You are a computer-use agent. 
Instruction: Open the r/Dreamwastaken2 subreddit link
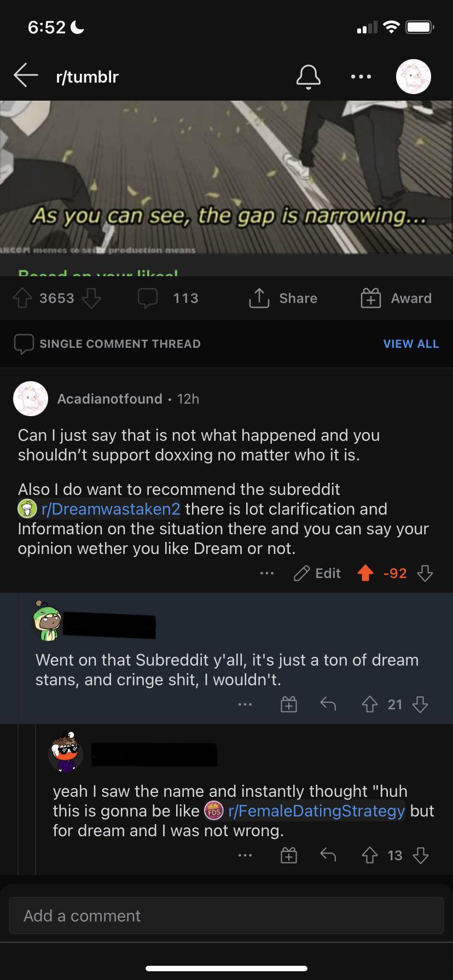point(111,509)
